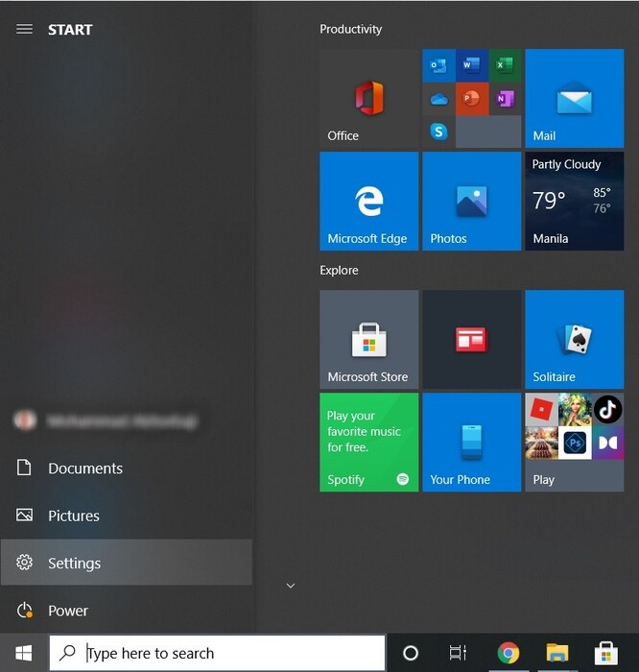Open the red News tile

(x=471, y=340)
